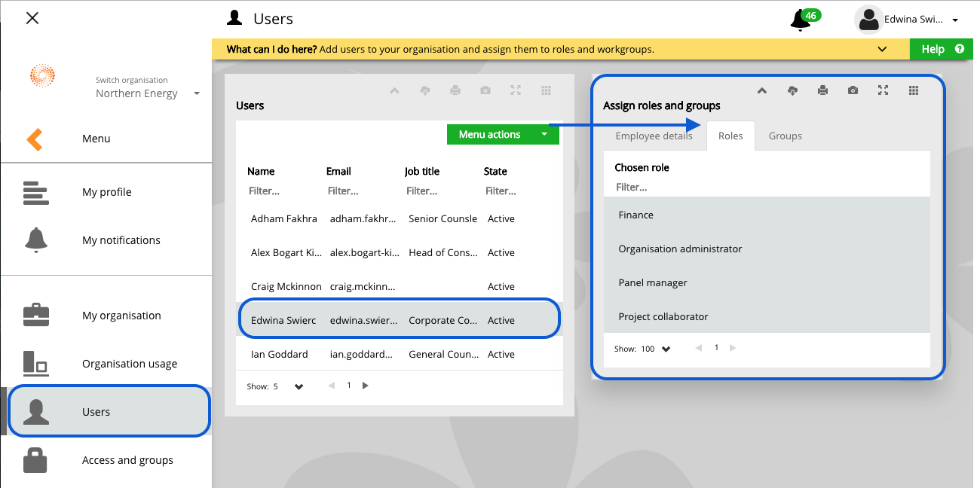Select the Finance role in the list
980x488 pixels.
click(635, 215)
